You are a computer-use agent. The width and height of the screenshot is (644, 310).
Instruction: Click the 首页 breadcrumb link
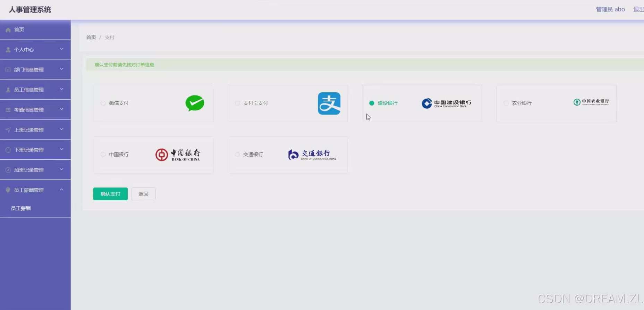(91, 37)
